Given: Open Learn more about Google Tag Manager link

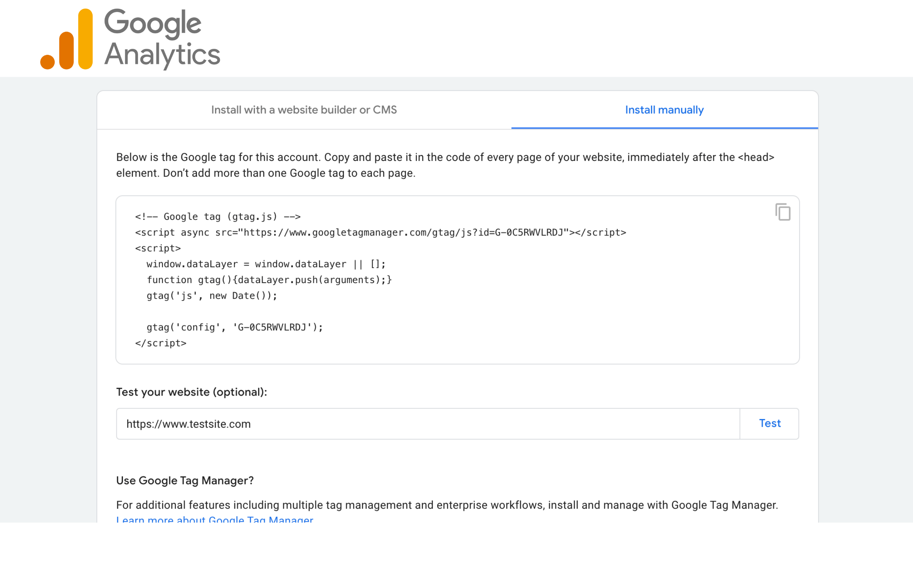Looking at the screenshot, I should point(215,519).
